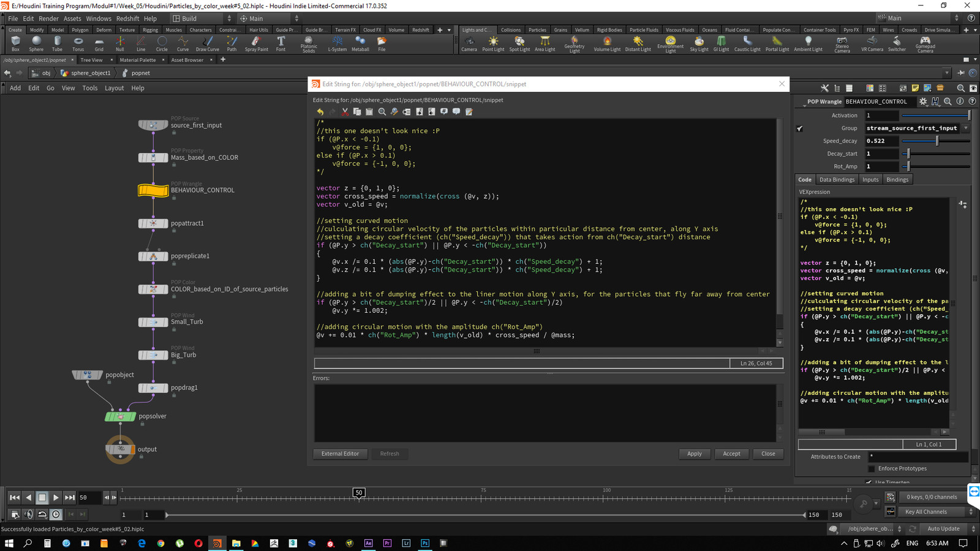Open the Render menu
Viewport: 980px width, 551px height.
[x=48, y=18]
